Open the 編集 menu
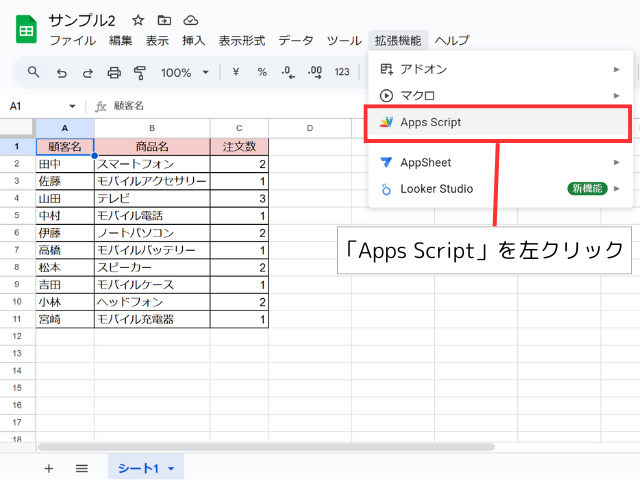The image size is (640, 480). point(121,40)
